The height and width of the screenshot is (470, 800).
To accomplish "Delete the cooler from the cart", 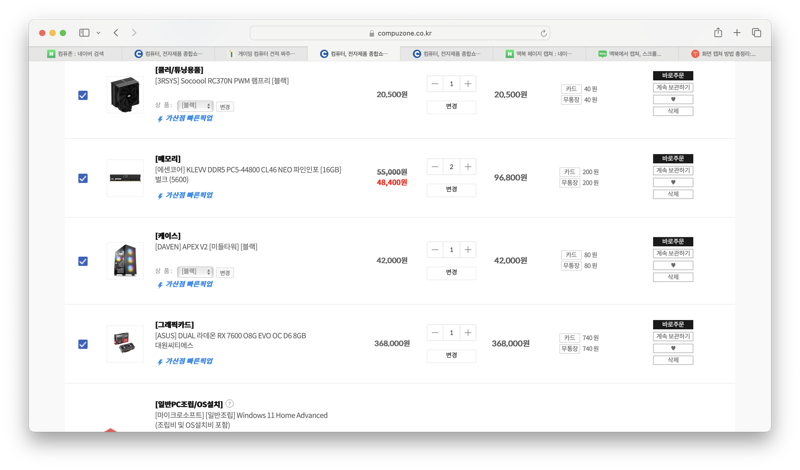I will pyautogui.click(x=673, y=111).
